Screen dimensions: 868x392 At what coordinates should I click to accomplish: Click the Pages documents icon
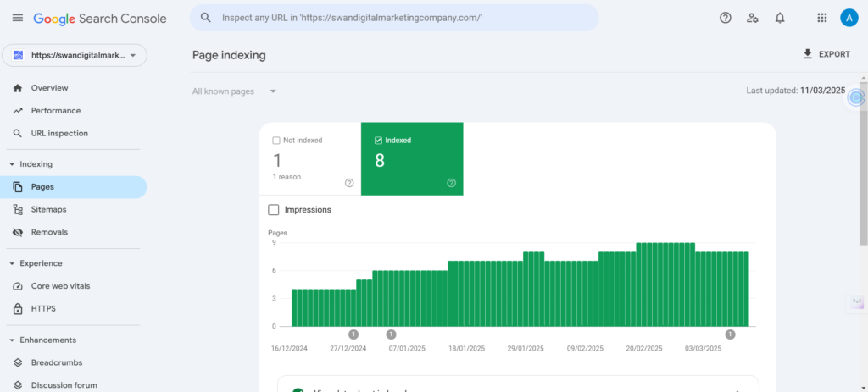[x=18, y=187]
